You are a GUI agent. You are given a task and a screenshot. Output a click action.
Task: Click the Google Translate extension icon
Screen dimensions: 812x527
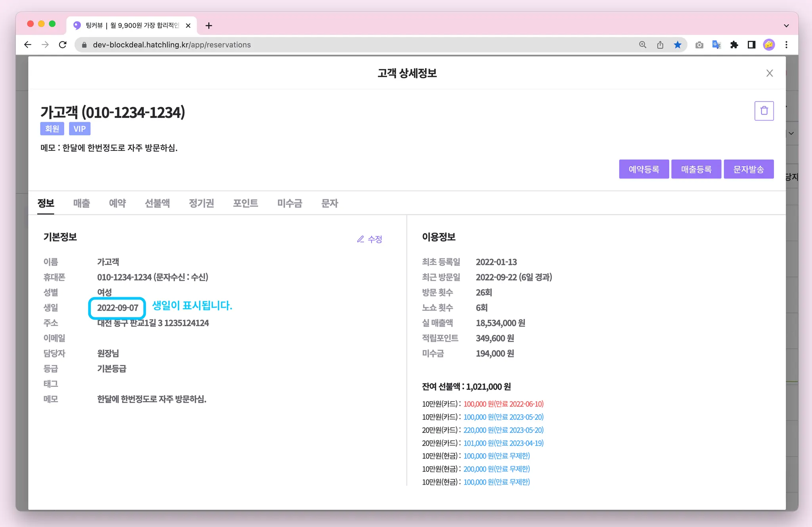click(716, 45)
